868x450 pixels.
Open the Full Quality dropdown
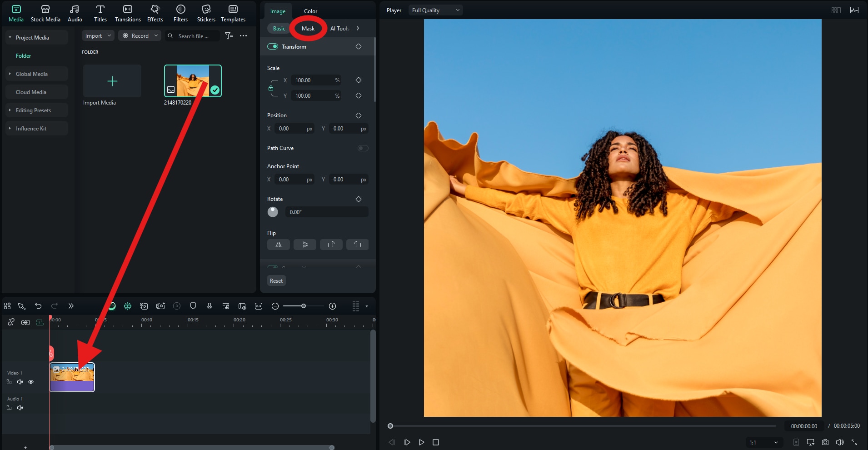tap(435, 10)
